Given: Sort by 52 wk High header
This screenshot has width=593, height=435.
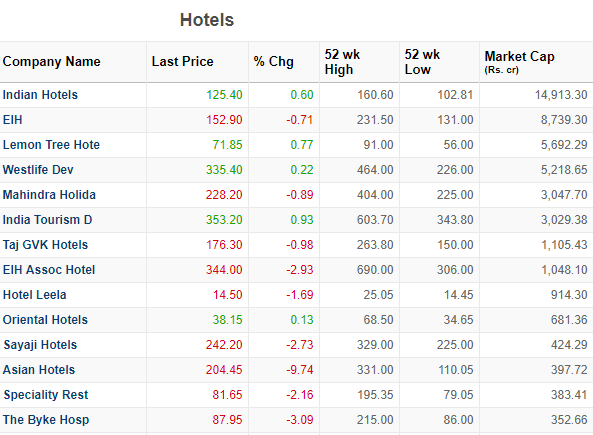Looking at the screenshot, I should point(342,62).
